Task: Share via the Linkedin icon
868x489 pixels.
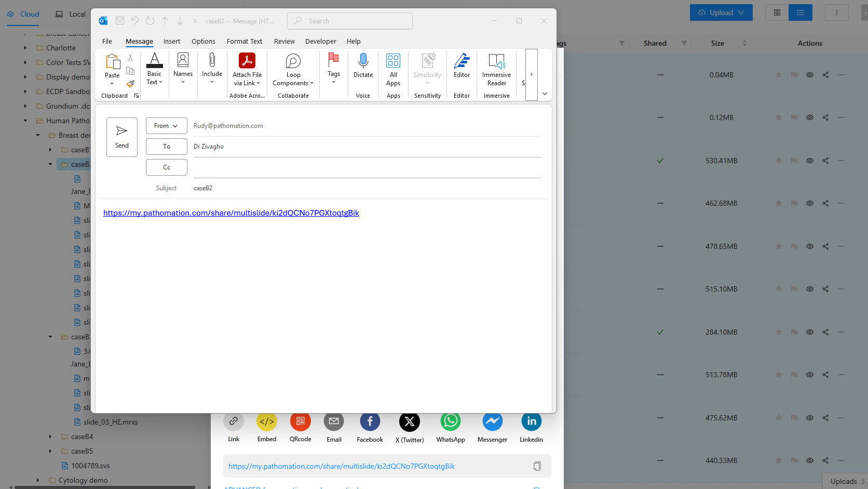Action: [531, 421]
